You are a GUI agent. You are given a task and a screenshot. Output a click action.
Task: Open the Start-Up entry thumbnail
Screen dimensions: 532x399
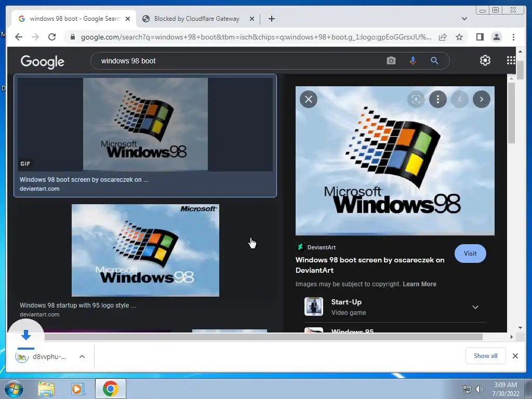tap(313, 307)
